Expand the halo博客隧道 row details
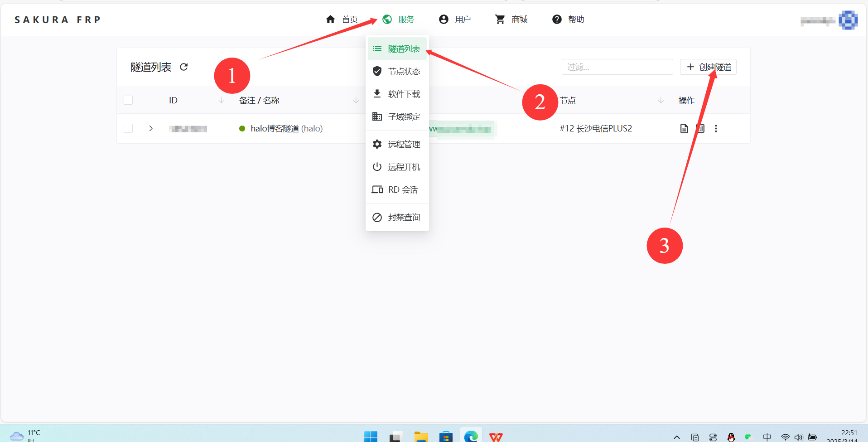This screenshot has width=868, height=442. click(x=151, y=128)
